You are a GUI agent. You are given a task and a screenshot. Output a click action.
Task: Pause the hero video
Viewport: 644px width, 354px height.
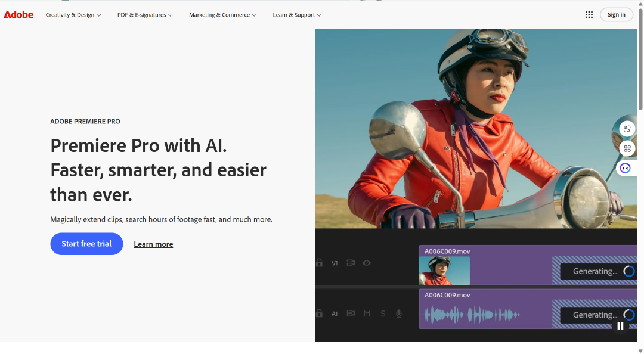click(x=620, y=325)
